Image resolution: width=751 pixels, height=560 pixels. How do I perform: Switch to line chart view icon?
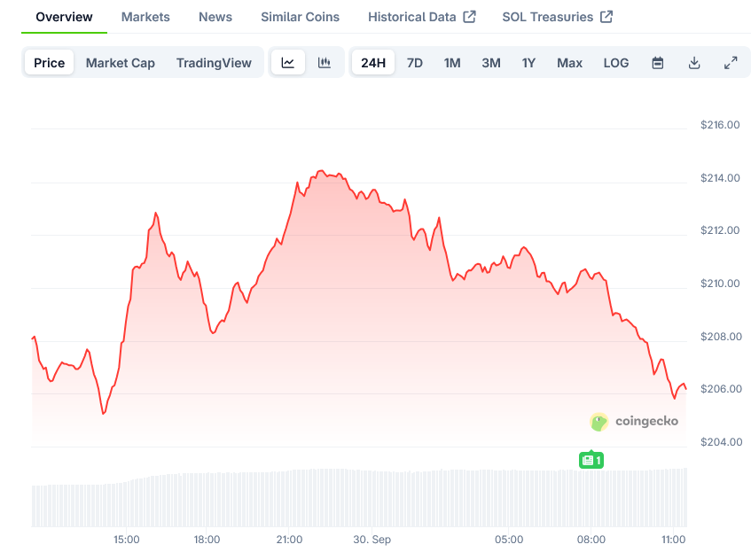point(288,63)
